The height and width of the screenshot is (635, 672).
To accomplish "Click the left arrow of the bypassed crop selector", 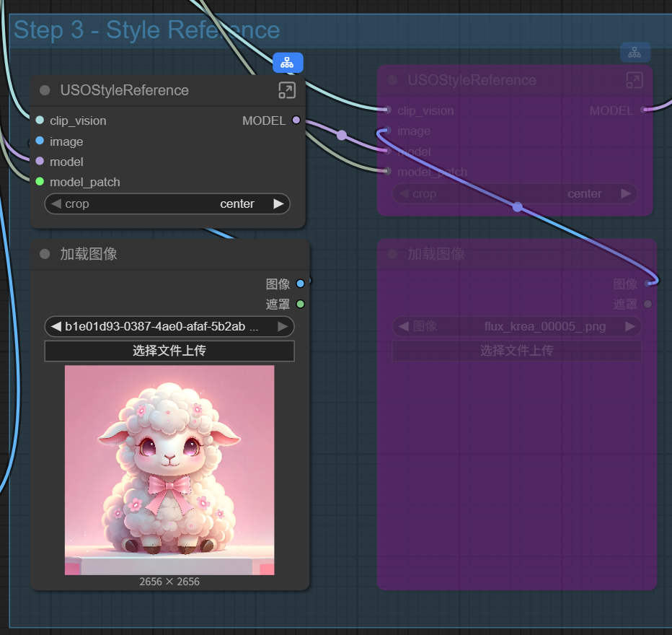I will click(403, 194).
